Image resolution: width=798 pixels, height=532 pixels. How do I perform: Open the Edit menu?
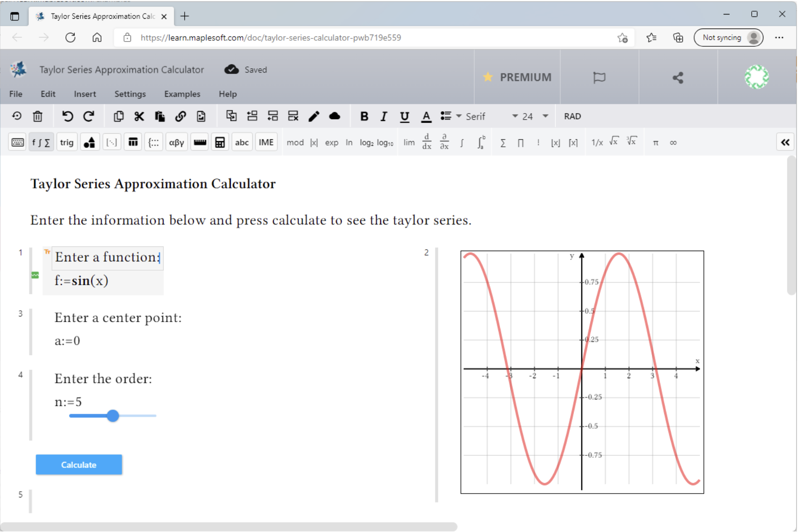[48, 94]
